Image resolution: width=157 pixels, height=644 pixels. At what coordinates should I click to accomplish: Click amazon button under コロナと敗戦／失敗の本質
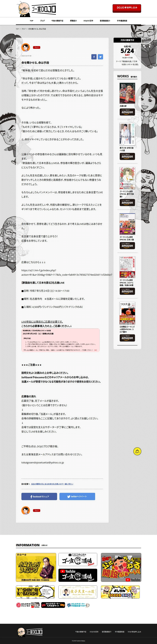(x=127, y=291)
